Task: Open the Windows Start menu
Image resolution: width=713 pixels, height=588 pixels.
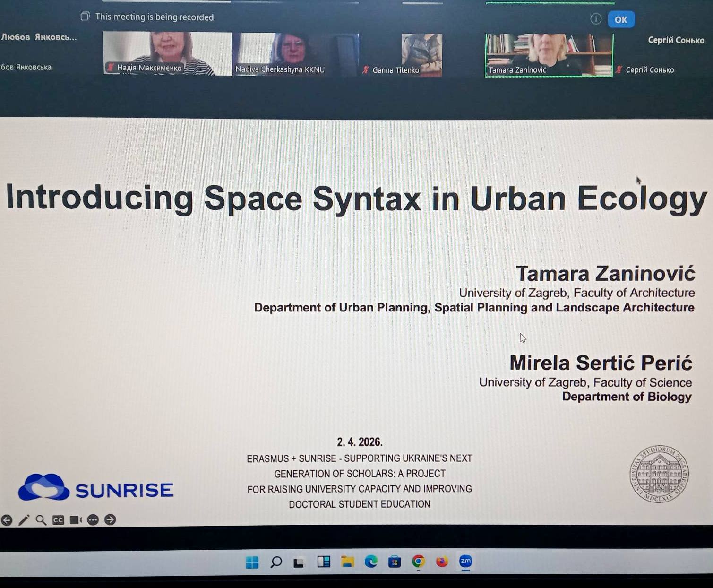Action: click(252, 562)
